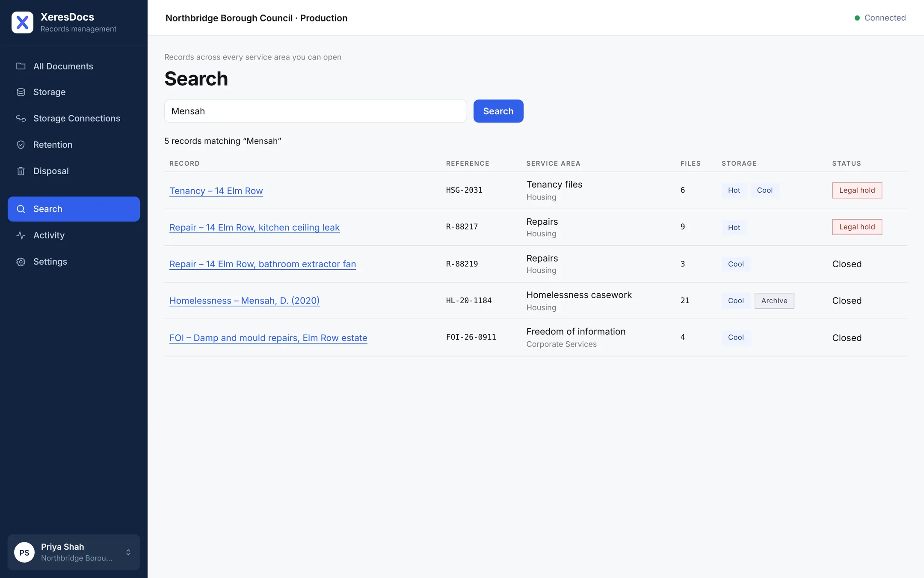
Task: Click the Storage database icon
Action: point(21,92)
